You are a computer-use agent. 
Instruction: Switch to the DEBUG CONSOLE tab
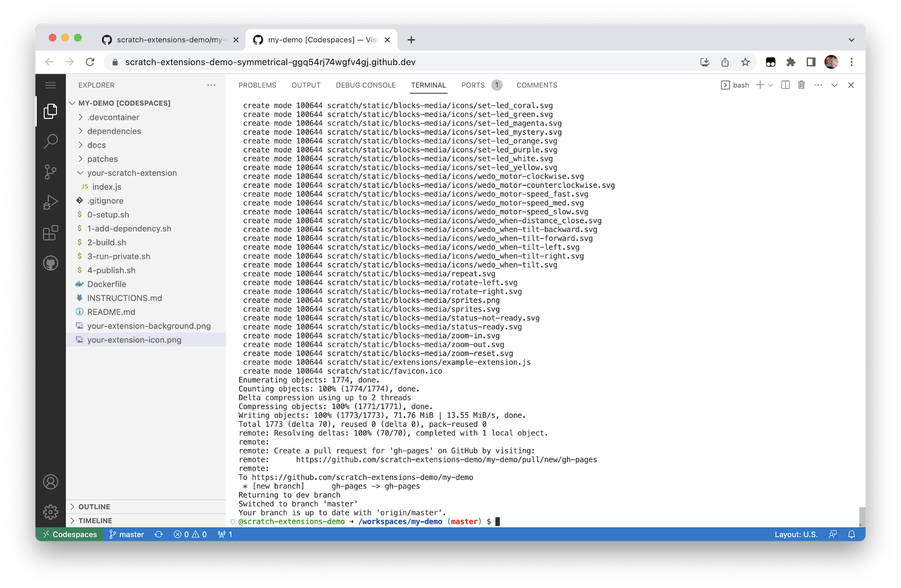[x=366, y=85]
